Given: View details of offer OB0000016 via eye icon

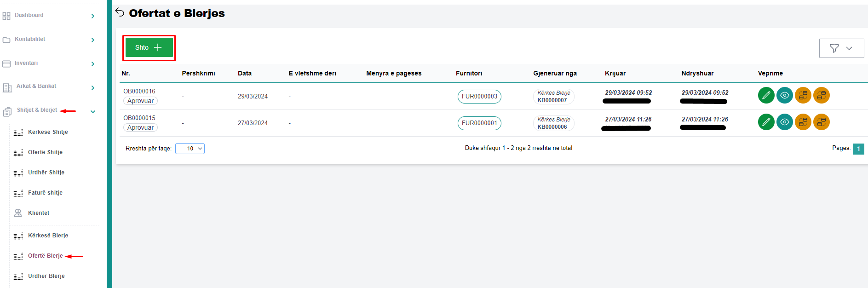Looking at the screenshot, I should 784,95.
